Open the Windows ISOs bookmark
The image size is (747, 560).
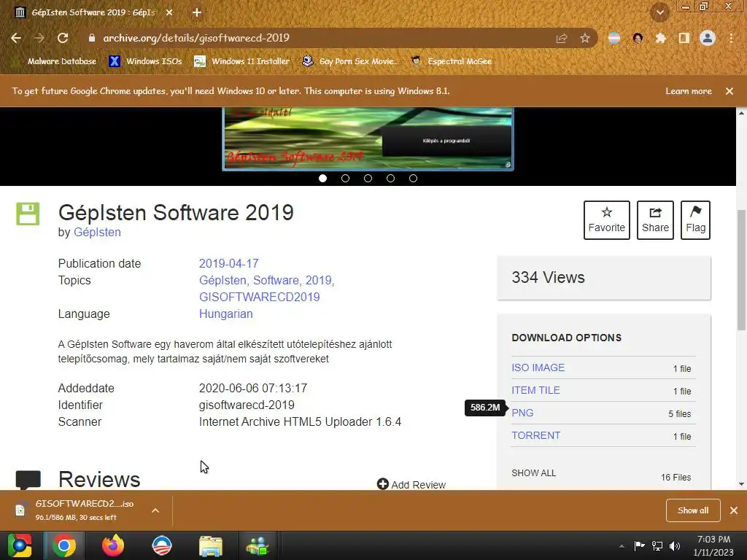pos(145,61)
